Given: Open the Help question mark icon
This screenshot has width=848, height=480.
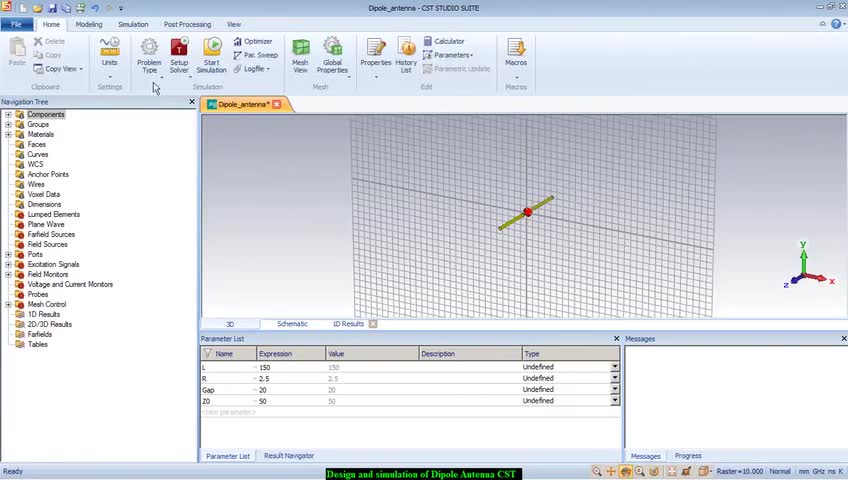Looking at the screenshot, I should click(836, 24).
